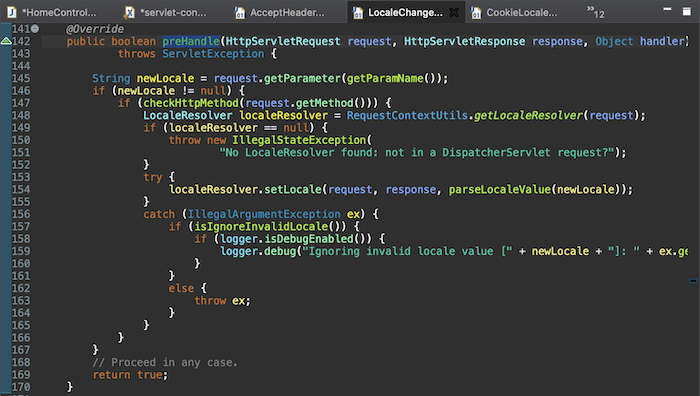Click the XML file icon on servlet-con tab

tap(129, 13)
